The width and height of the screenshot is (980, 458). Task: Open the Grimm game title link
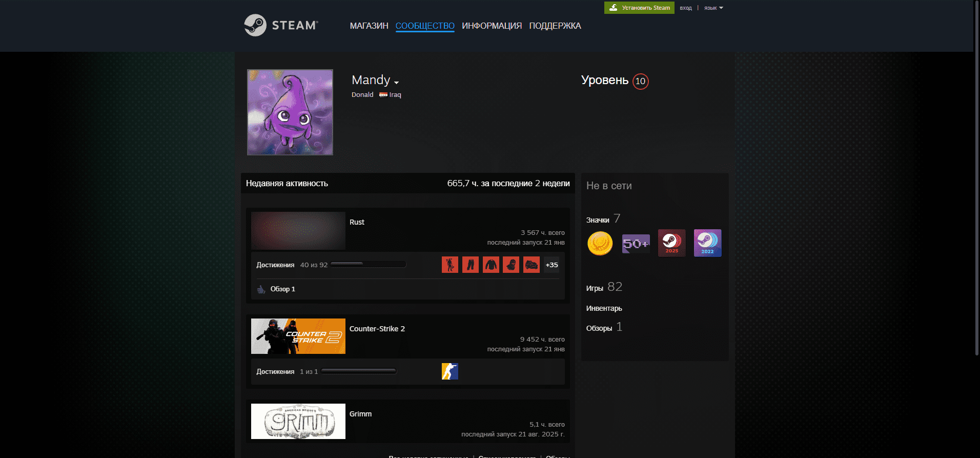pyautogui.click(x=361, y=414)
